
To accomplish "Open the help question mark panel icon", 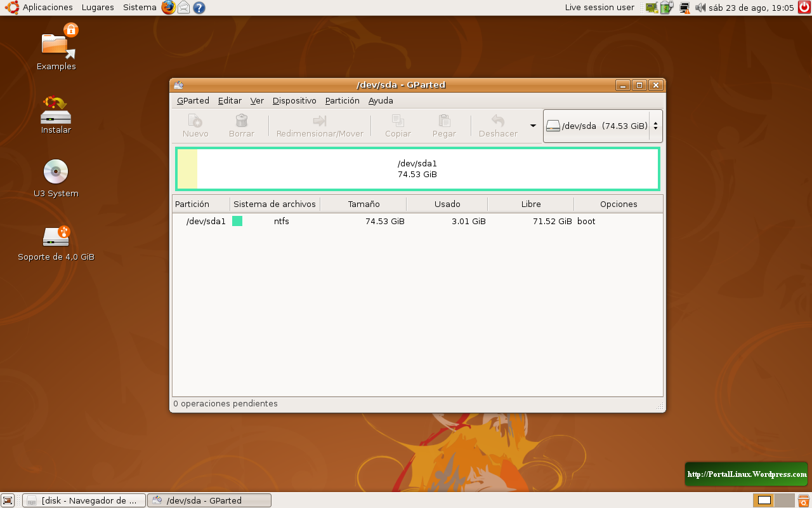I will tap(199, 8).
